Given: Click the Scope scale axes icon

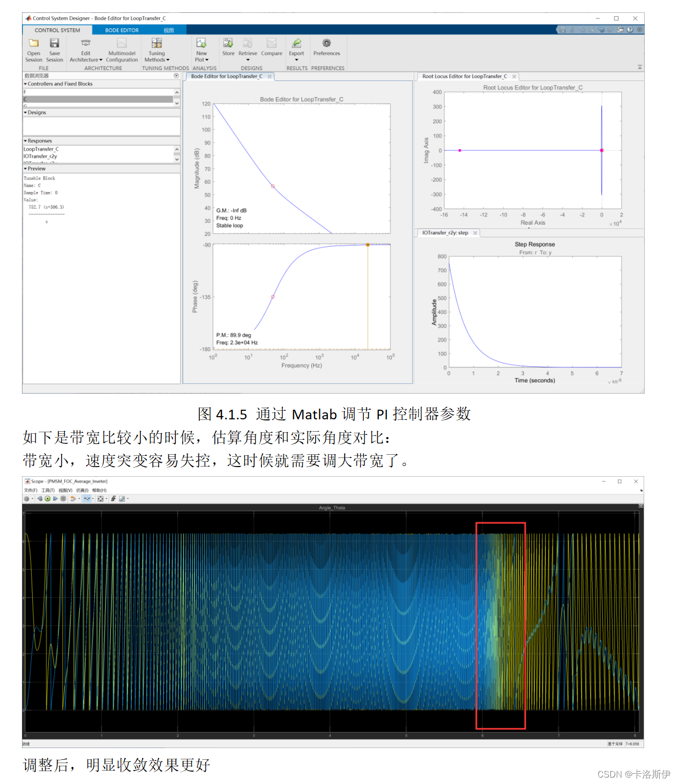Looking at the screenshot, I should 100,499.
